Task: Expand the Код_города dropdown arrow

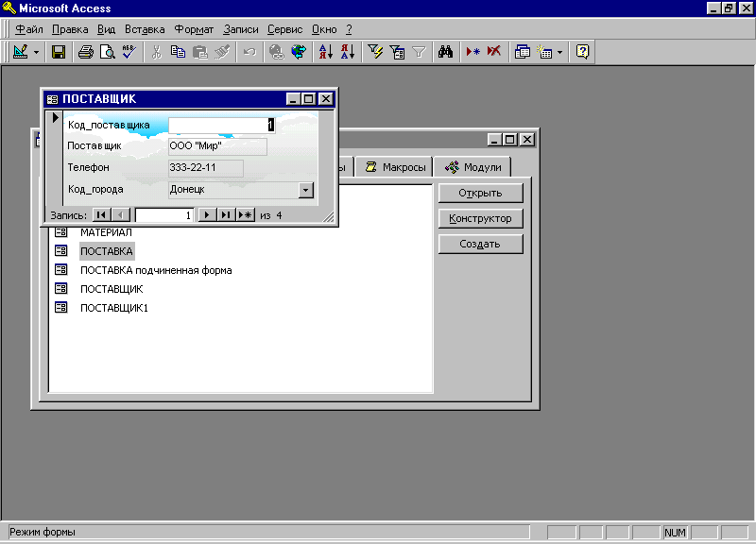Action: (x=305, y=190)
